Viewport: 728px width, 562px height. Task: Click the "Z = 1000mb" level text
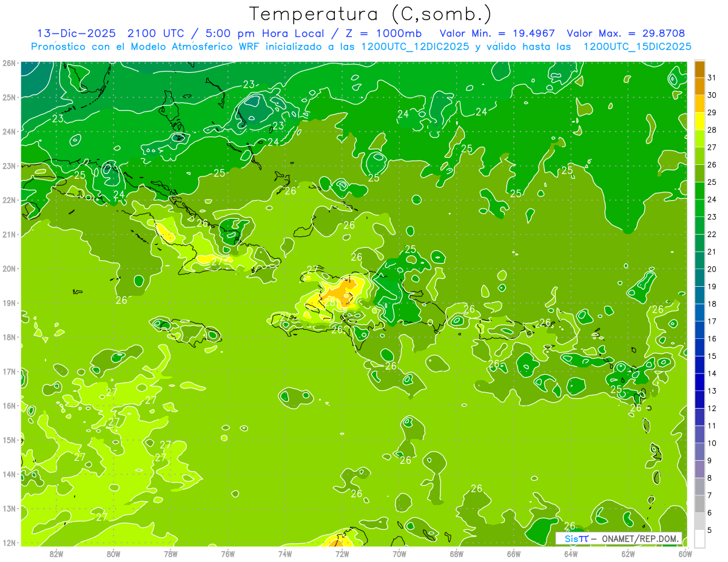[383, 33]
